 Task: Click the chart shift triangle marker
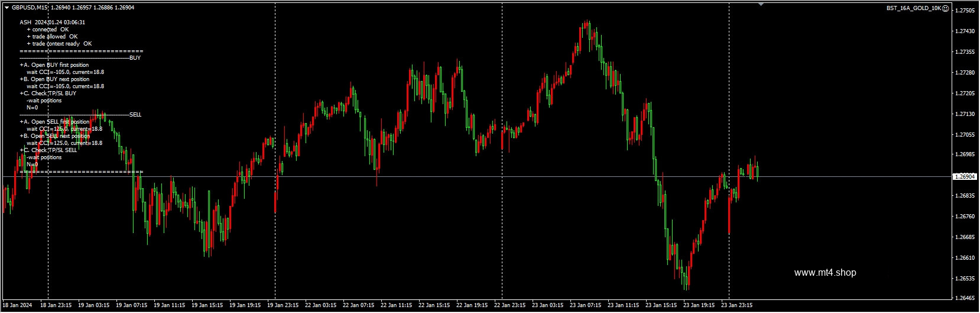coord(761,4)
